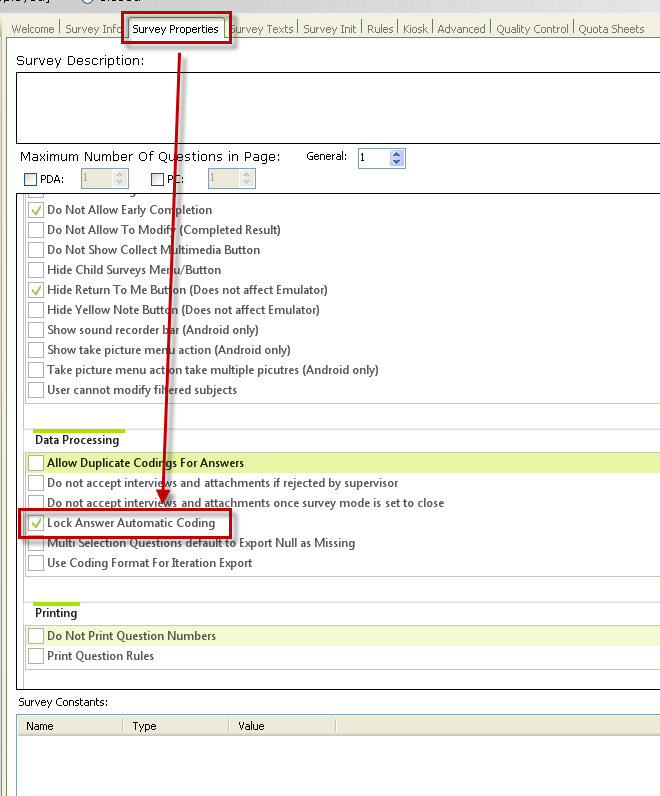Check Do Not Allow To Modify (Completed Result)
The image size is (660, 796).
[x=36, y=230]
